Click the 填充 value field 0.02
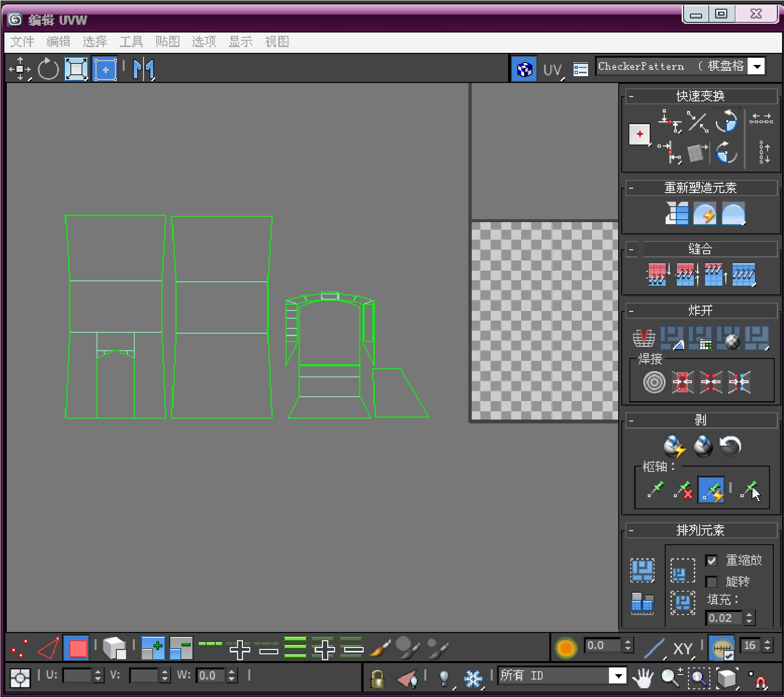 [723, 618]
